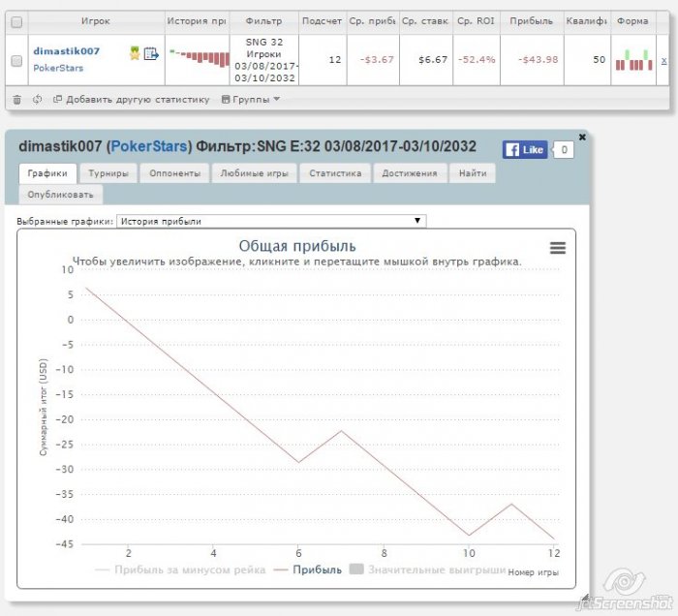This screenshot has height=616, width=678.
Task: Click the form bars thumbnail in Форма column
Action: pyautogui.click(x=633, y=60)
